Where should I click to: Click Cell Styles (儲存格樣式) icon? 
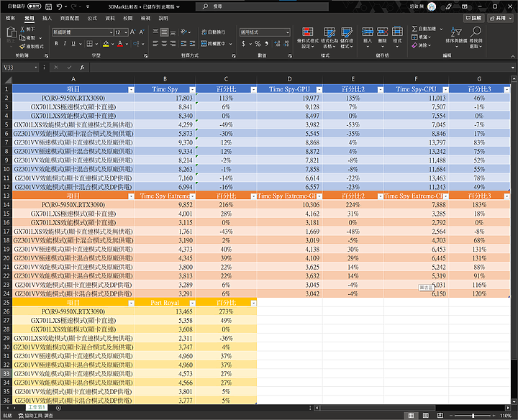click(347, 32)
